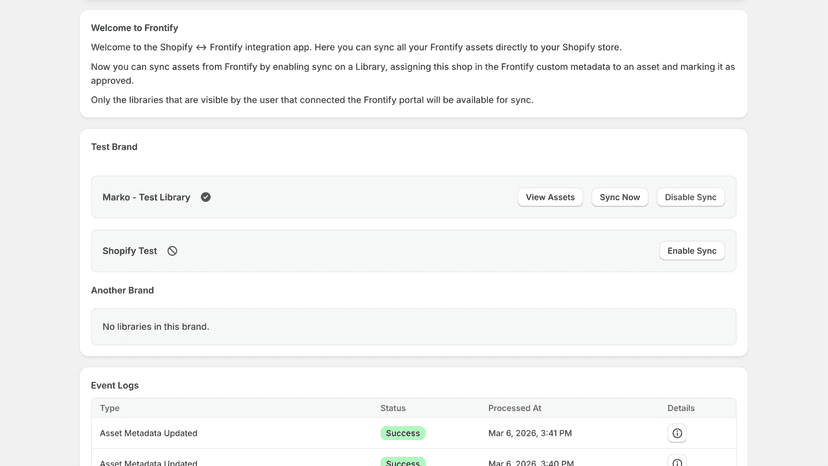Select the 'Marko - Test Library' name
The image size is (828, 466).
[146, 197]
